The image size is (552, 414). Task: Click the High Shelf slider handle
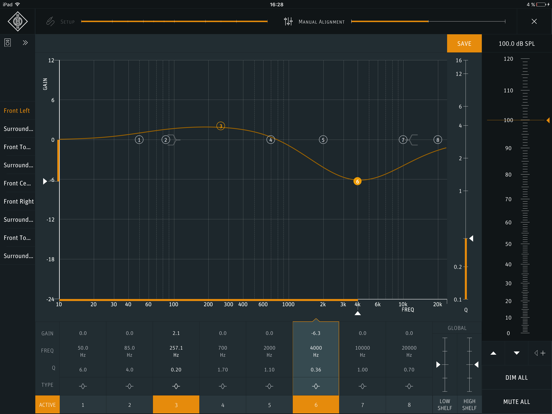point(476,364)
